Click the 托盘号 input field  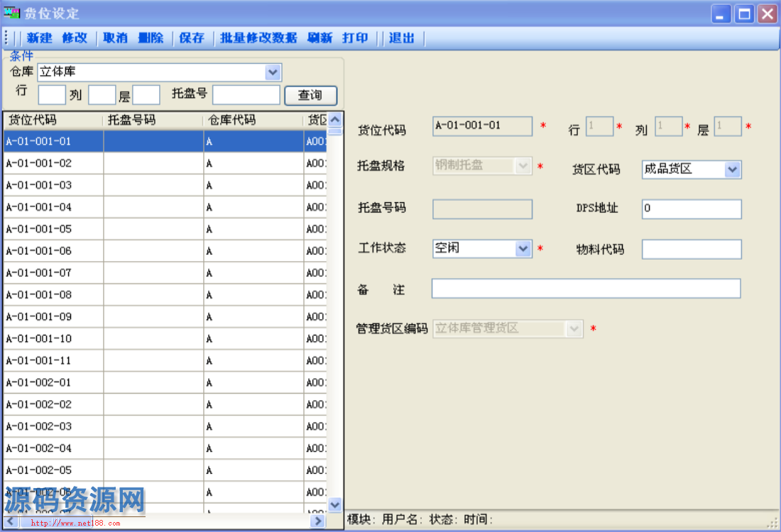246,95
